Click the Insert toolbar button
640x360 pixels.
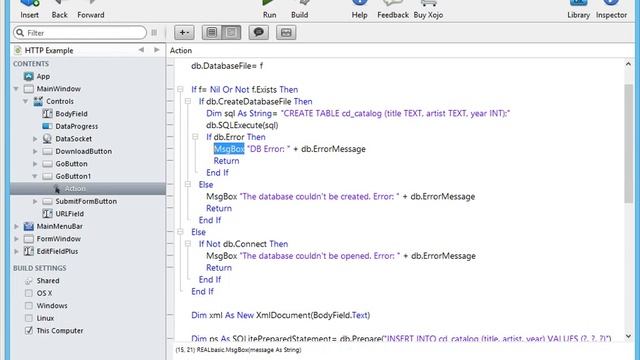(29, 9)
